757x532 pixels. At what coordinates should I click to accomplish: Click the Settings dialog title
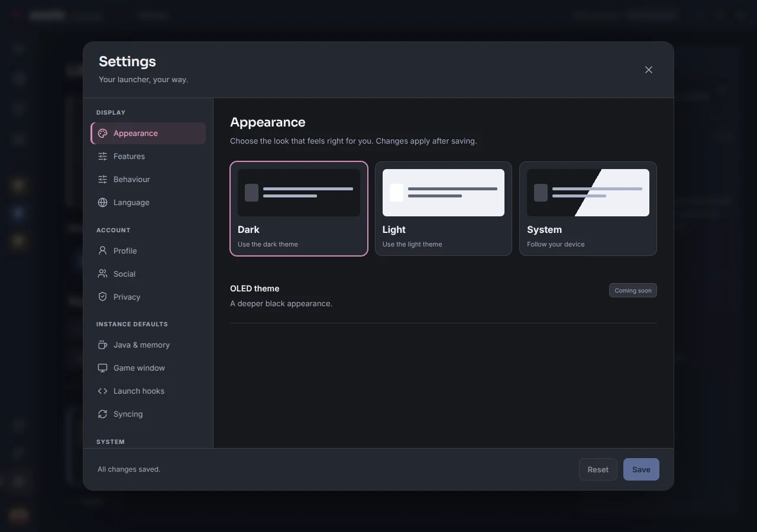(x=127, y=61)
